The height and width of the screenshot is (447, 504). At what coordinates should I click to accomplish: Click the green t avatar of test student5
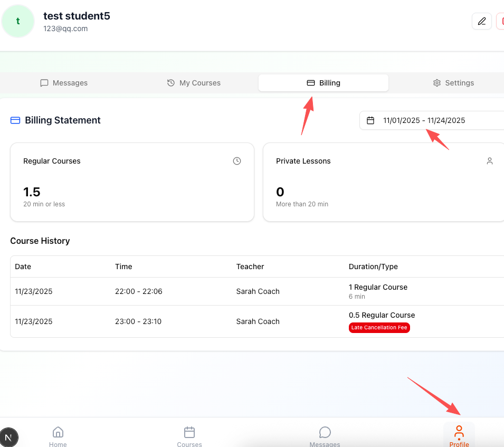(x=18, y=21)
